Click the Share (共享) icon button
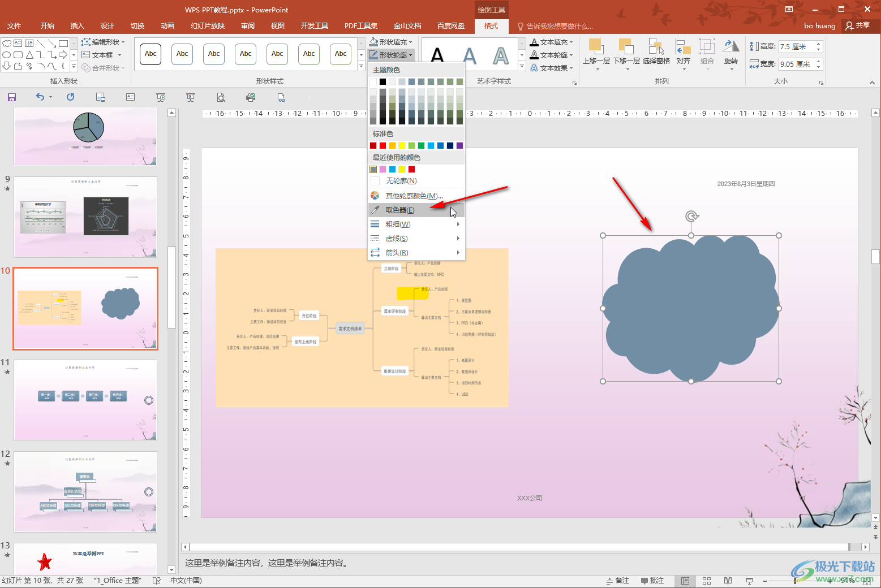 (x=858, y=25)
